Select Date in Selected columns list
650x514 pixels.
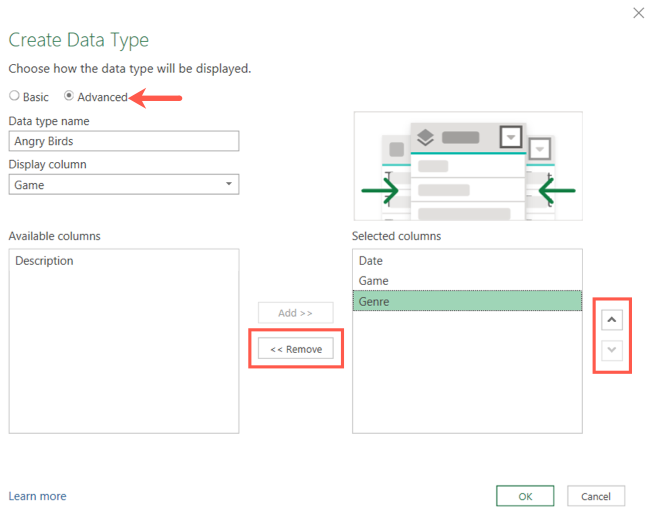coord(371,261)
